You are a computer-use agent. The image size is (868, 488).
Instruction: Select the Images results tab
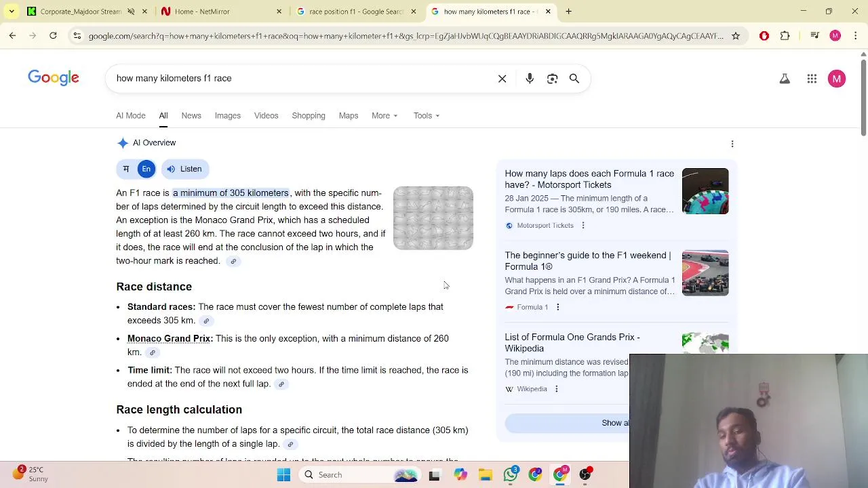(228, 116)
